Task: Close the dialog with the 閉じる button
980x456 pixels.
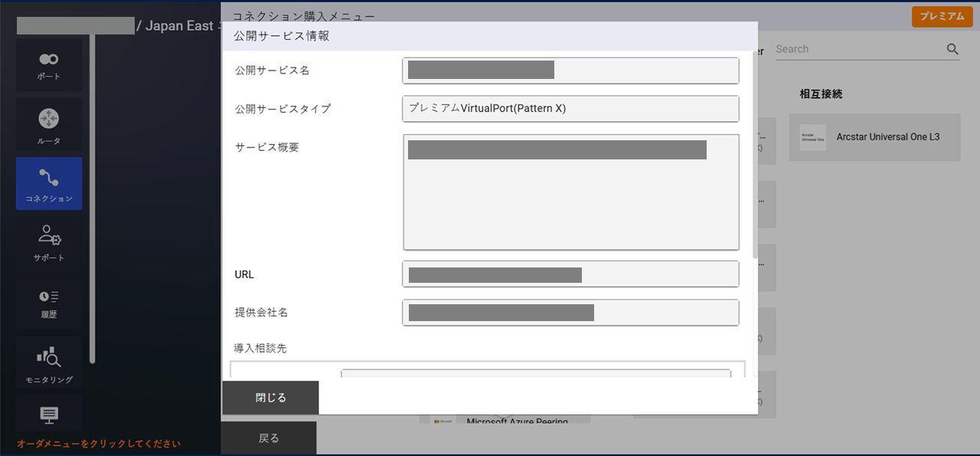Action: click(x=269, y=397)
